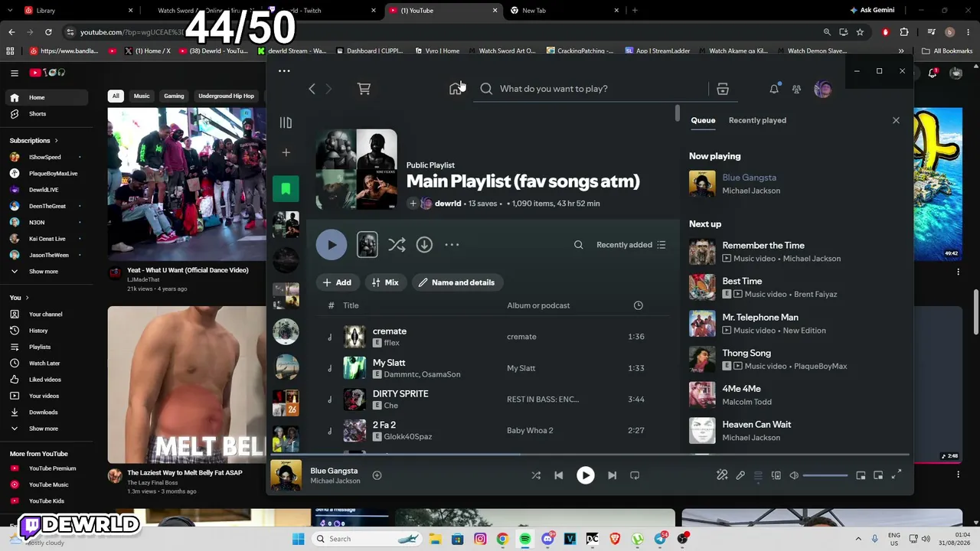Open the Browse icon beside Spotify search
The height and width of the screenshot is (551, 980).
point(722,89)
